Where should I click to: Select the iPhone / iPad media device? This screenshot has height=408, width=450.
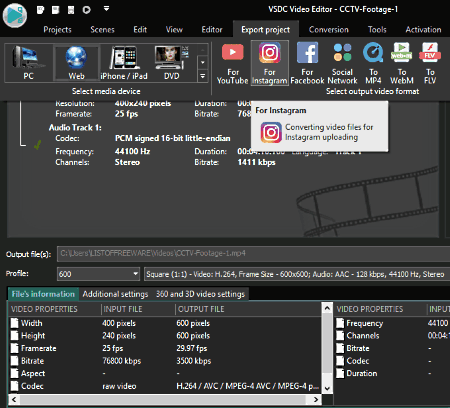pos(124,63)
